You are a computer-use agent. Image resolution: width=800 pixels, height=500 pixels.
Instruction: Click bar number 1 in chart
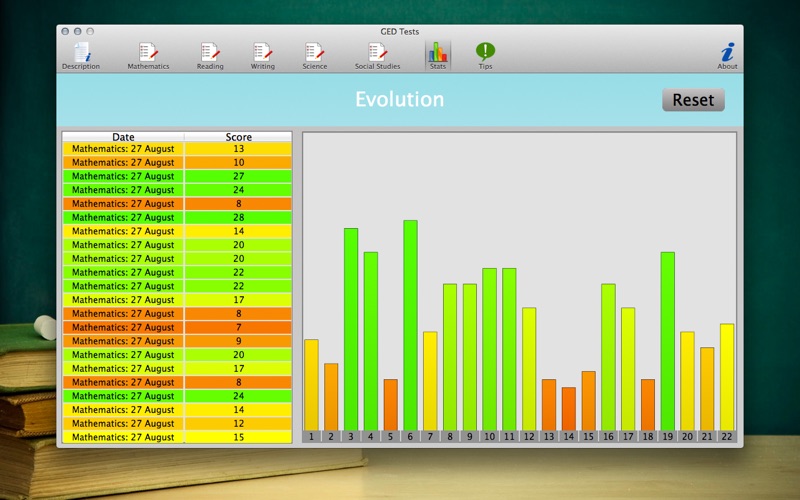point(311,385)
